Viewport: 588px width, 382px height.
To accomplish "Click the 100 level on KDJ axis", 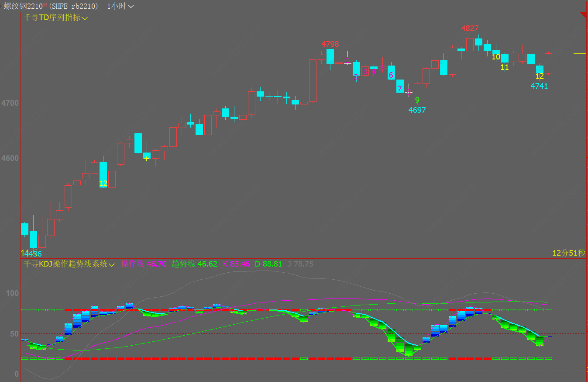I will point(13,293).
